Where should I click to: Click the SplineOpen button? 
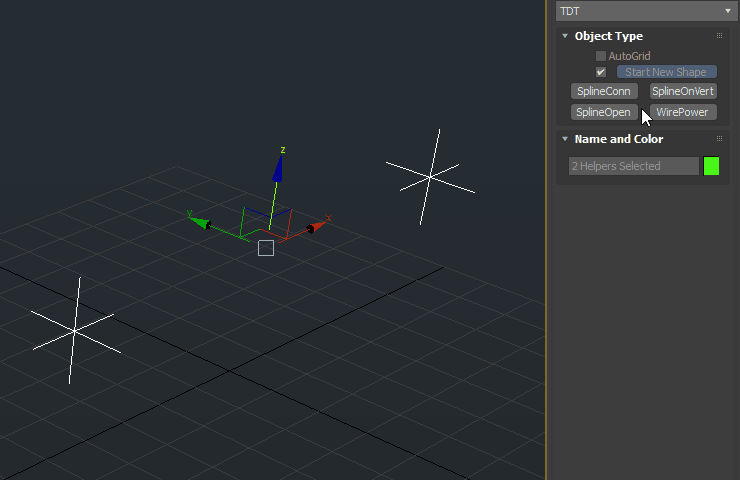[604, 112]
